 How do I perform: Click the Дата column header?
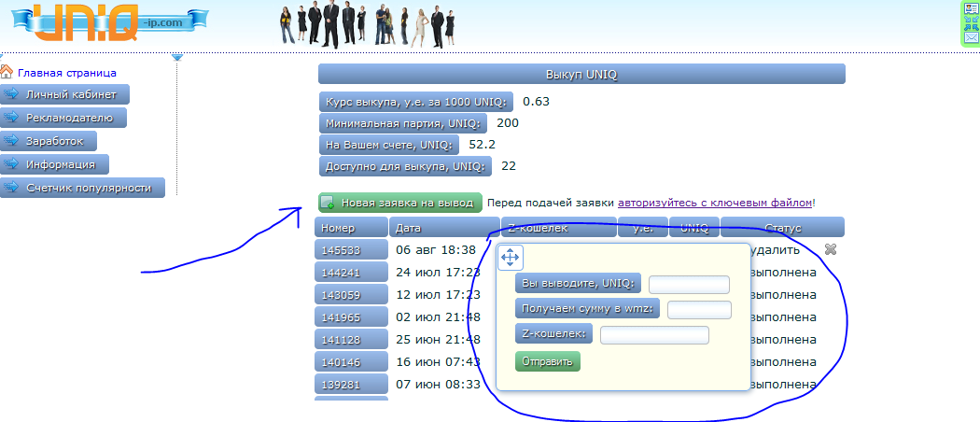[444, 227]
